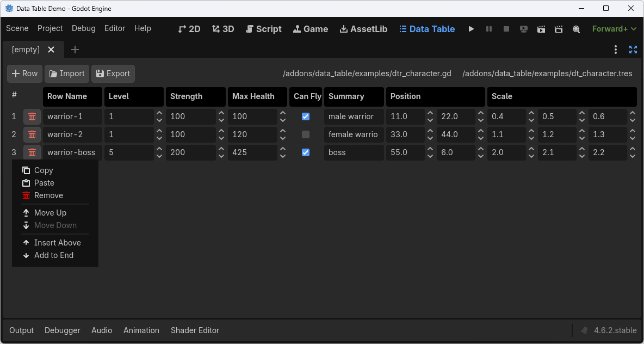Stop the running project
The width and height of the screenshot is (644, 344).
[x=506, y=29]
